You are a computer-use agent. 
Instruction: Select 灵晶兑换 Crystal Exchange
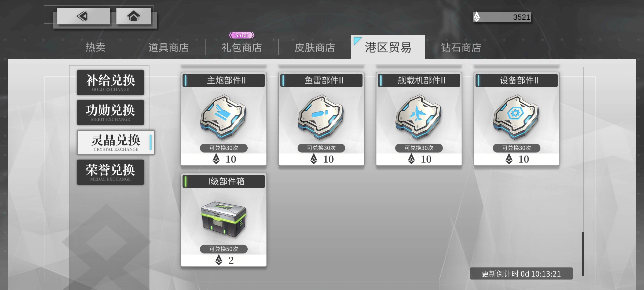tap(116, 142)
